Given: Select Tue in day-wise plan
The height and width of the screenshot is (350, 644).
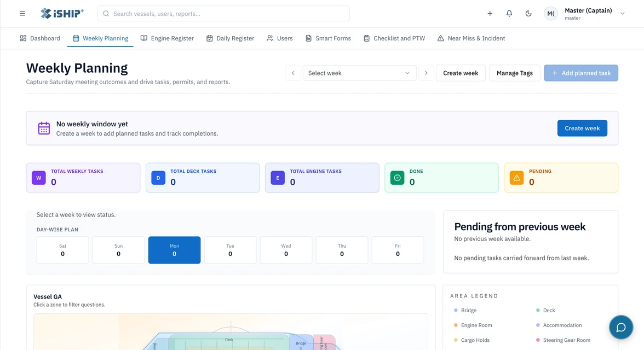Looking at the screenshot, I should point(230,250).
